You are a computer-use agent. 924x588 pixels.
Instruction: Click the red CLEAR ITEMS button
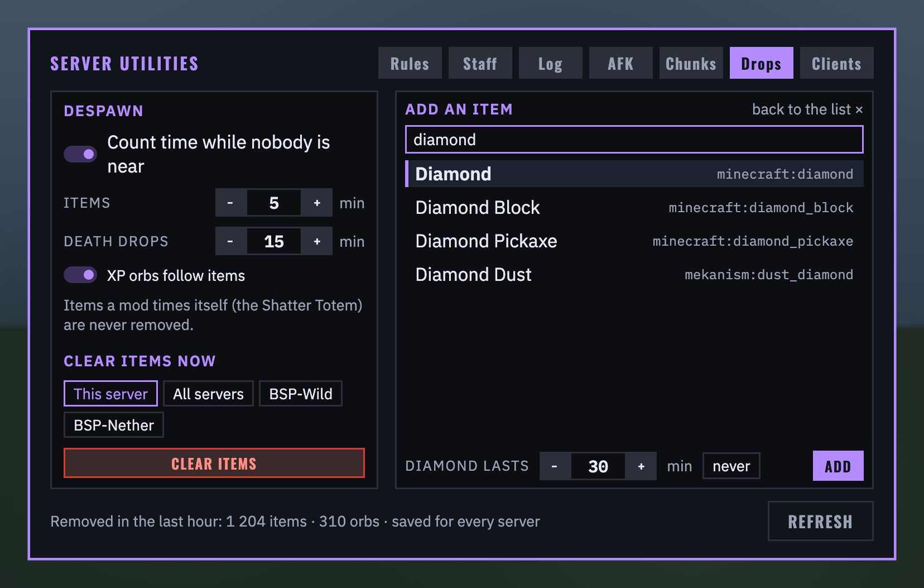coord(214,463)
